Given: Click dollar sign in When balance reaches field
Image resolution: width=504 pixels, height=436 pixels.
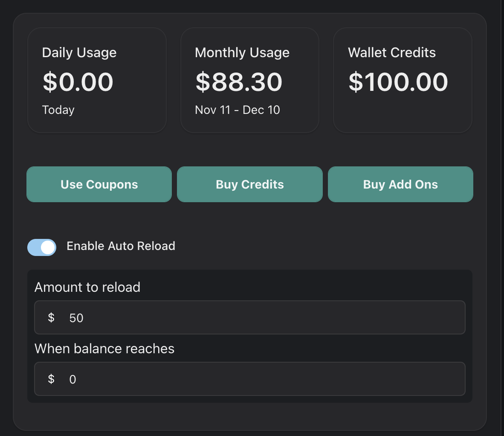Looking at the screenshot, I should coord(51,379).
